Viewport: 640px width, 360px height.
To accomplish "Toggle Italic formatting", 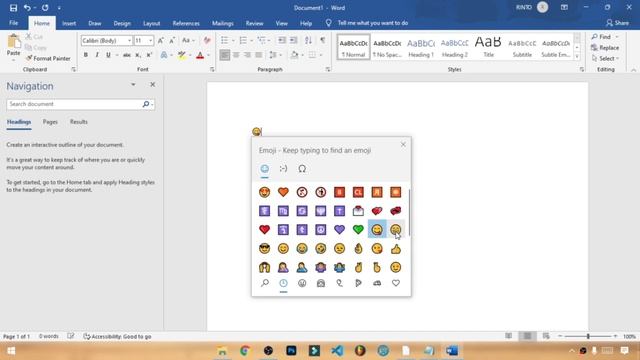I will click(97, 55).
